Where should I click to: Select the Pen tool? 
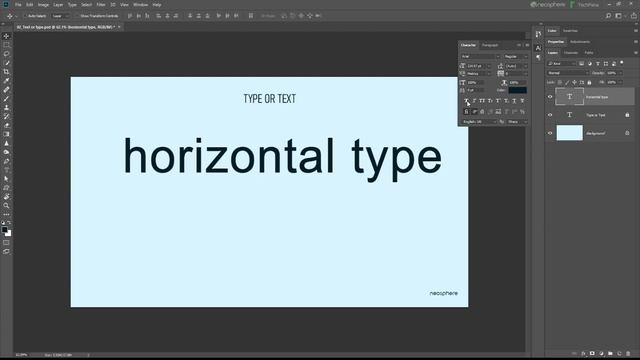[x=6, y=161]
